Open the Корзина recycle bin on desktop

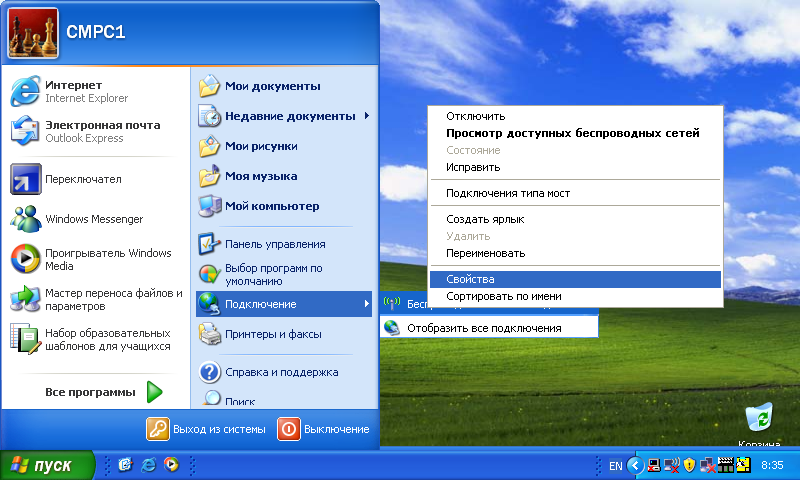coord(760,425)
